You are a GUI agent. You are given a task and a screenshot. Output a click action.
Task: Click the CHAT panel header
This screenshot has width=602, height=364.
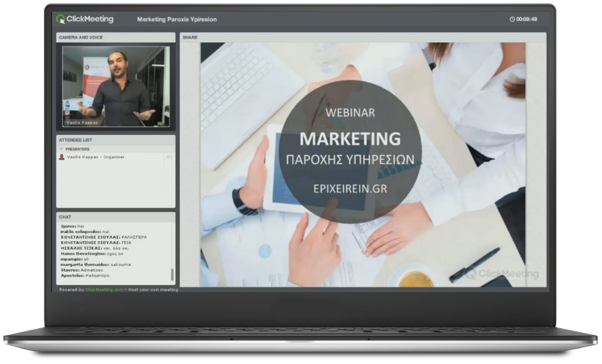click(116, 217)
